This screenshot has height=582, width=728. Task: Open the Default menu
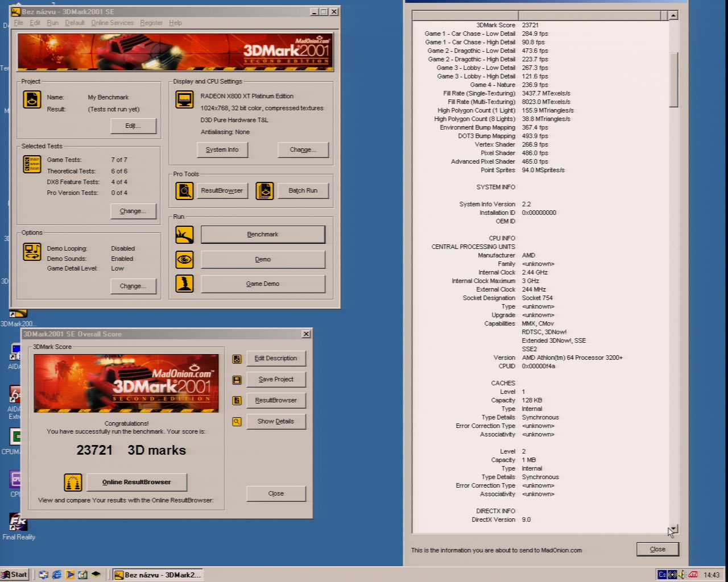pos(75,23)
